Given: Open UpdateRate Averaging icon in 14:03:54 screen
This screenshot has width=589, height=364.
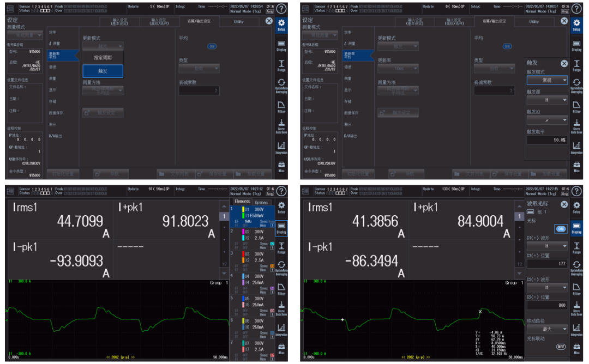Looking at the screenshot, I should [281, 86].
